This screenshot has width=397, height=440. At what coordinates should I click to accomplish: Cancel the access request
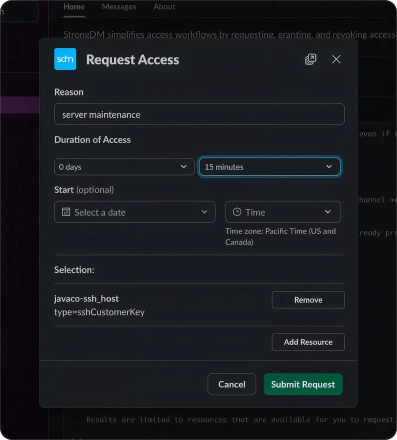(232, 384)
